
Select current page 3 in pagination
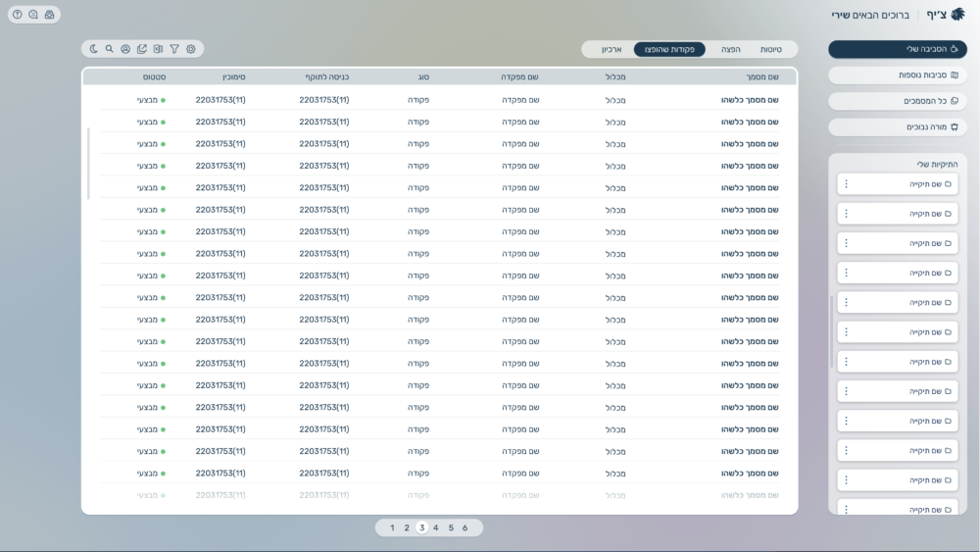click(421, 527)
